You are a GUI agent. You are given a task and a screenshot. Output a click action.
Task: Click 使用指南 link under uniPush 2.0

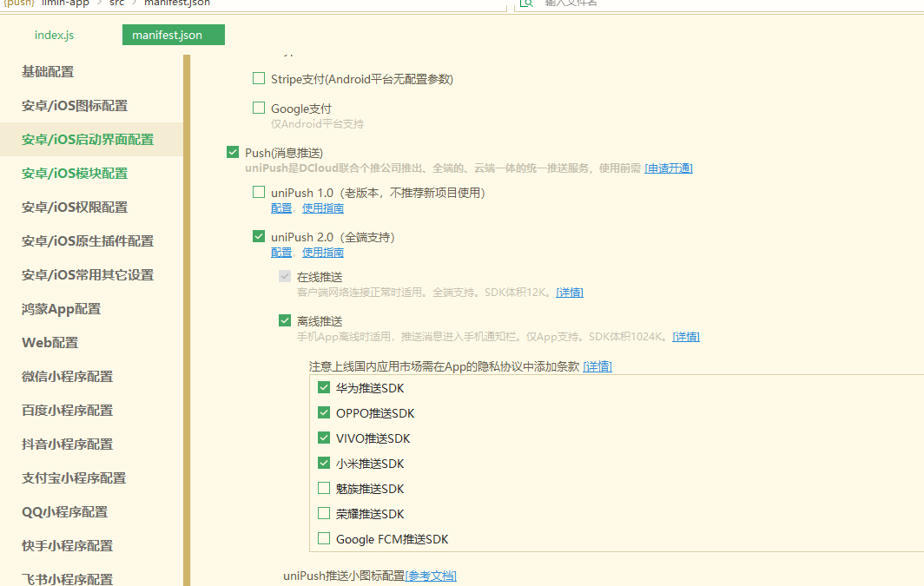[322, 253]
